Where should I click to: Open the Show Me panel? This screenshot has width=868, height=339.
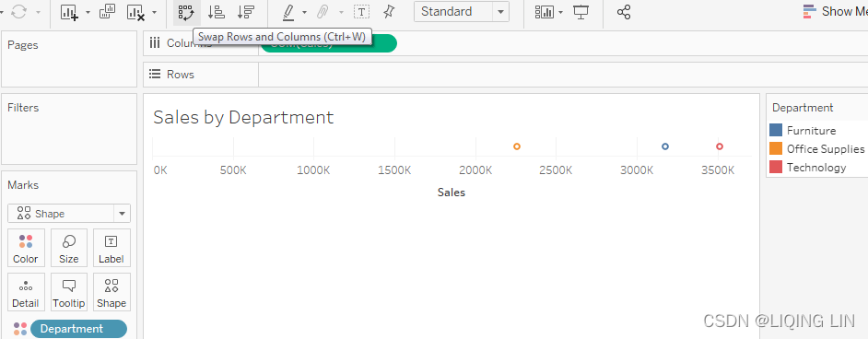coord(835,12)
